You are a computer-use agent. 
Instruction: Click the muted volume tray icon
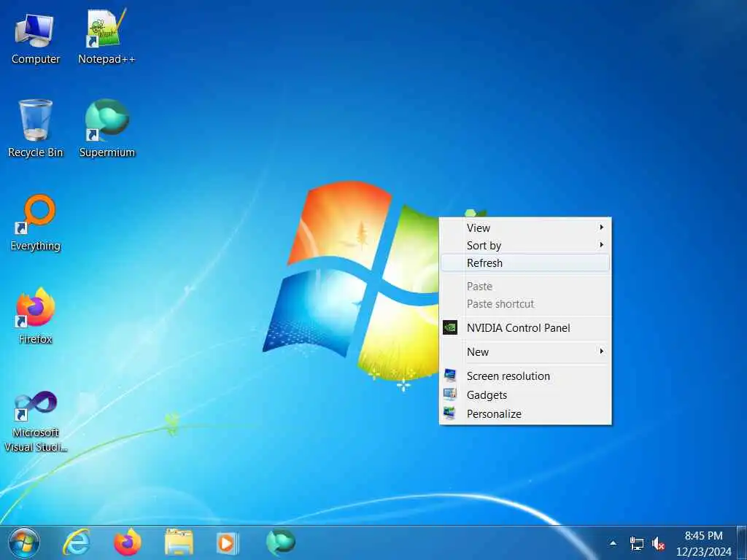point(658,543)
